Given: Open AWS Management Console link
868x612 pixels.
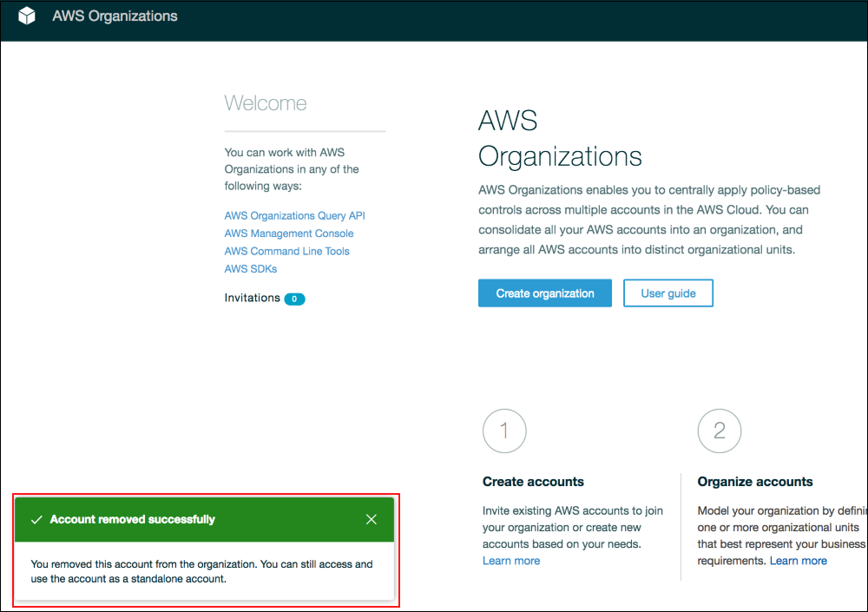Looking at the screenshot, I should point(288,234).
